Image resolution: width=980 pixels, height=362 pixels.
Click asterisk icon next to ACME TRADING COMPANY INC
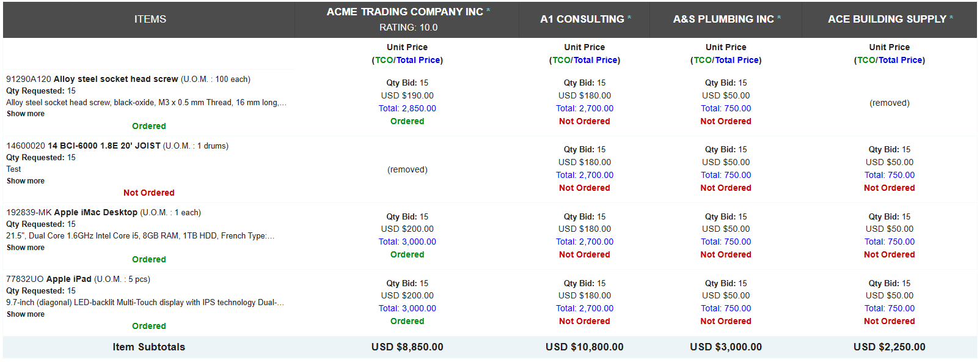click(488, 10)
